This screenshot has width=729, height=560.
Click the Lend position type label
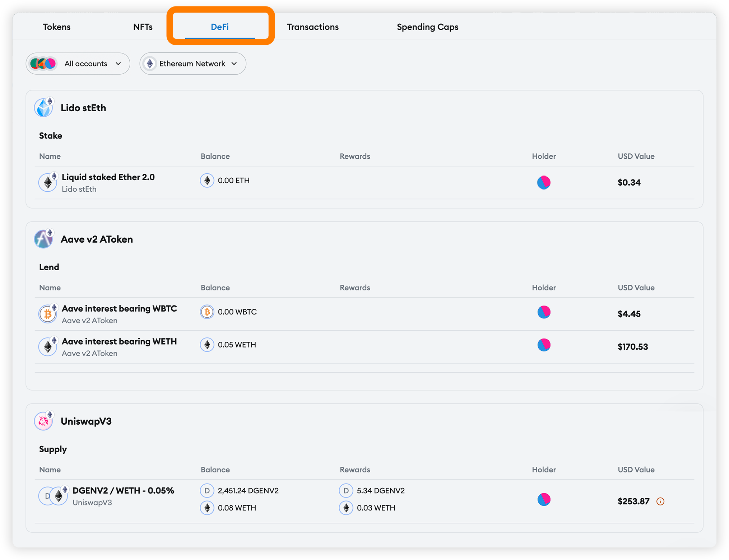49,267
